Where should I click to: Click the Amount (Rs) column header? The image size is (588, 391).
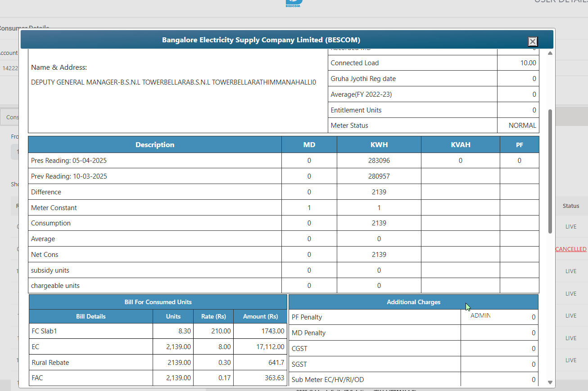(260, 316)
